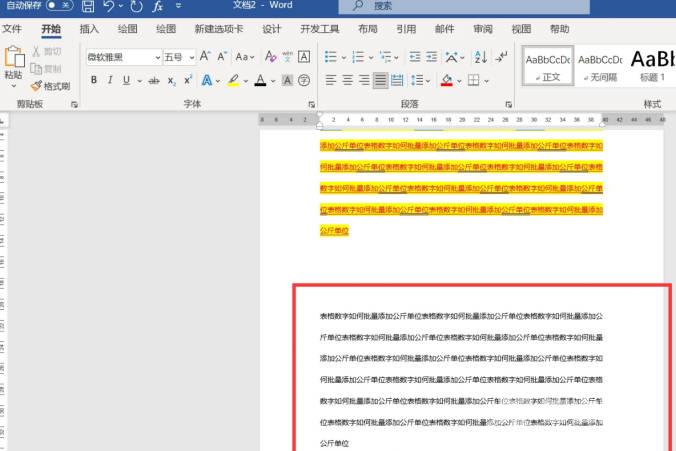
Task: Click the Sort (A-Z) icon
Action: (480, 57)
